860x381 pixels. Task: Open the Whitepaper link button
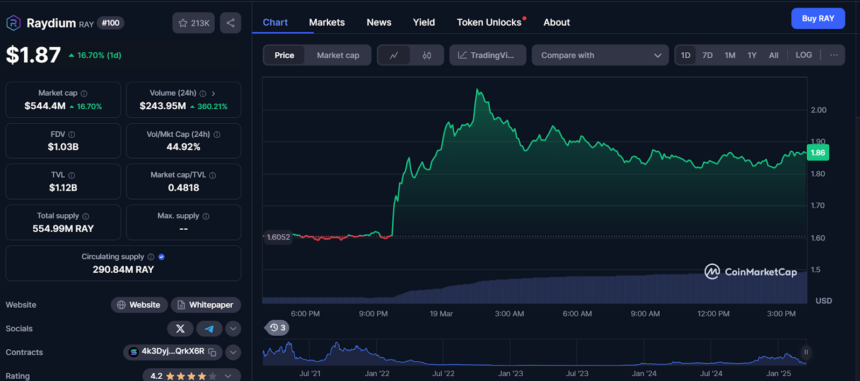[206, 305]
